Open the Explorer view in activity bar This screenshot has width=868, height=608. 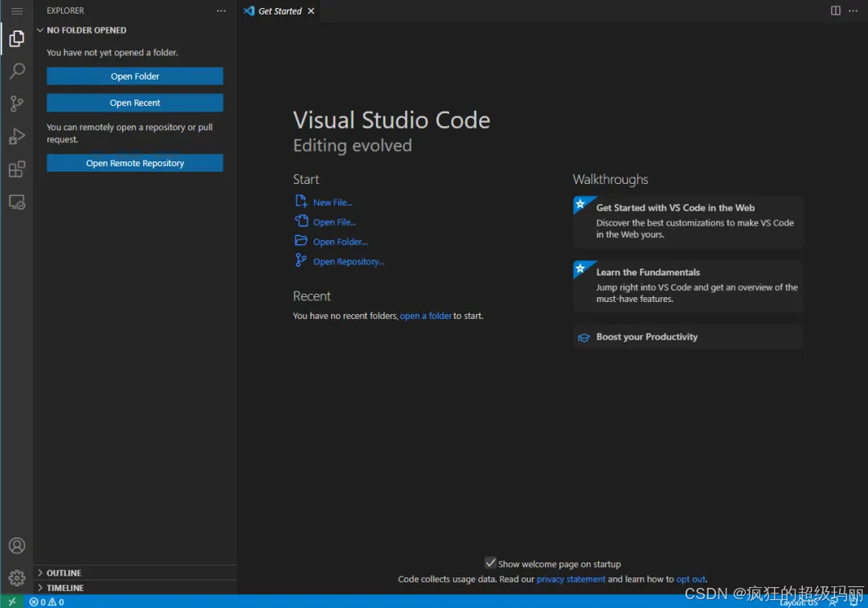[17, 39]
